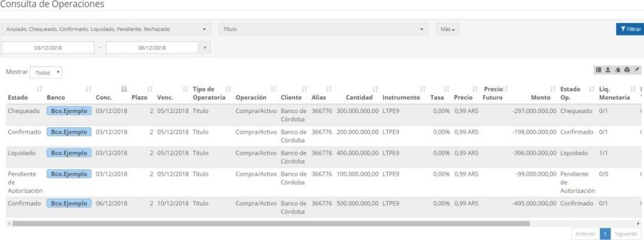Click Bco.Ejemplo badge in the Liquidado row
Viewport: 644px width, 240px height.
[69, 153]
